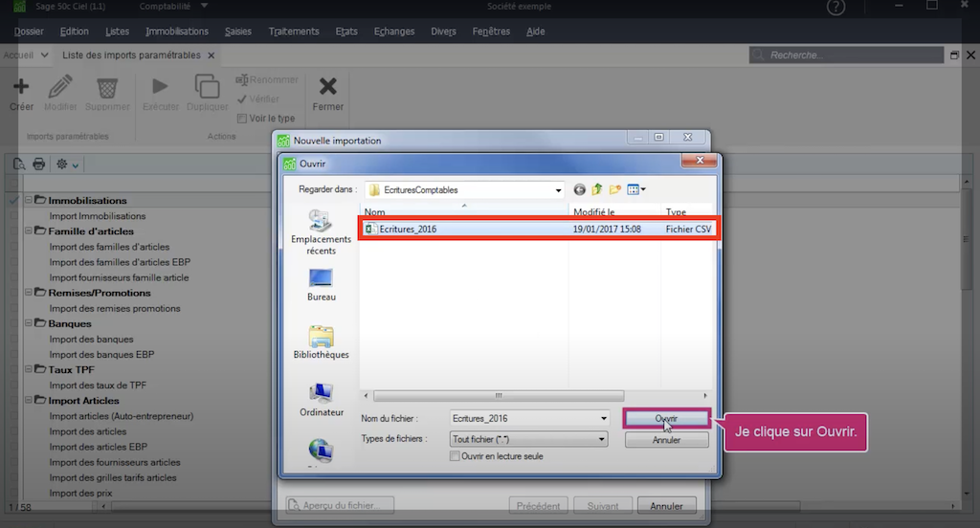The width and height of the screenshot is (980, 528).
Task: Click Annuler in the Ouvrir dialog
Action: (x=666, y=440)
